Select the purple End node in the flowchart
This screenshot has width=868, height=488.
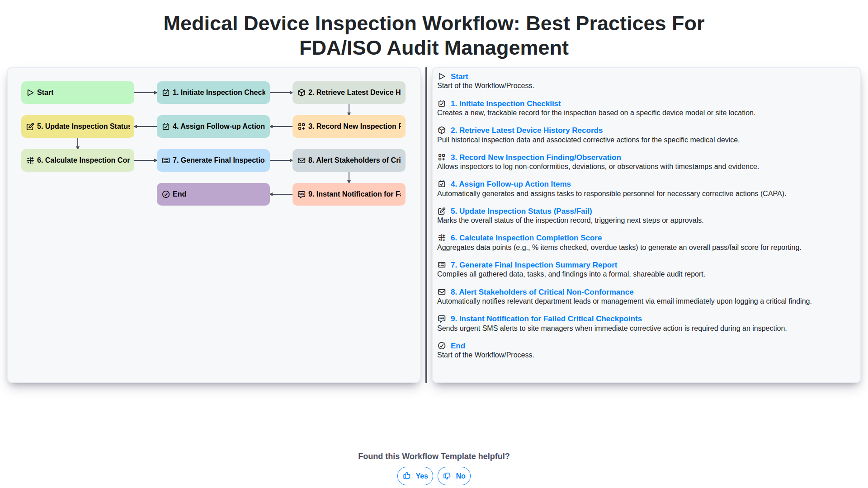[x=213, y=194]
